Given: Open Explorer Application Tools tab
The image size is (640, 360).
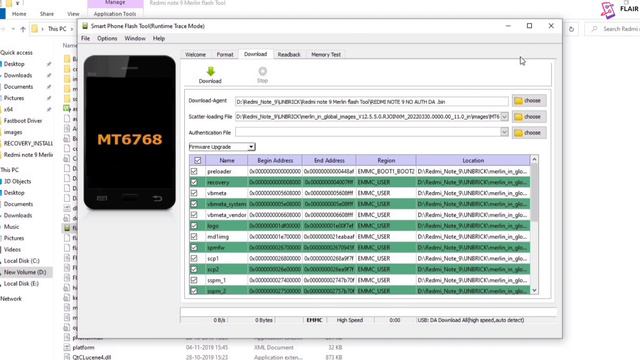Looking at the screenshot, I should (115, 14).
